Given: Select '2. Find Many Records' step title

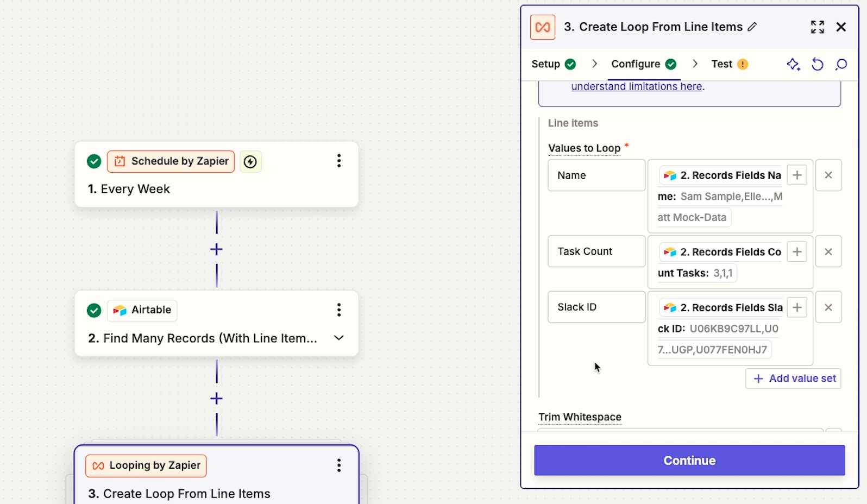Looking at the screenshot, I should (x=203, y=338).
